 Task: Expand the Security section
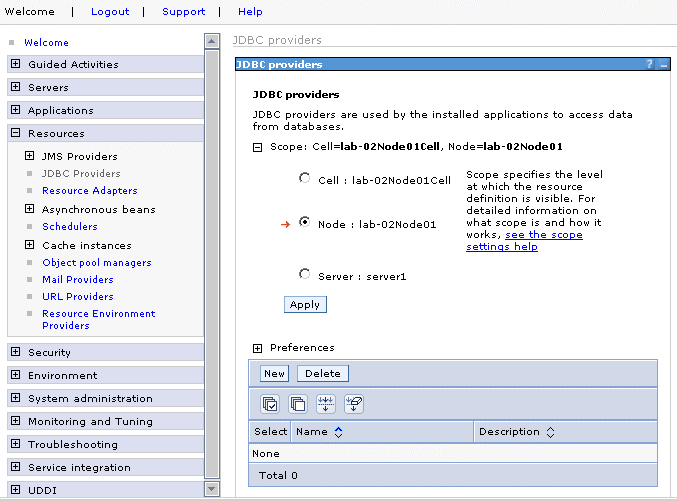tap(16, 352)
